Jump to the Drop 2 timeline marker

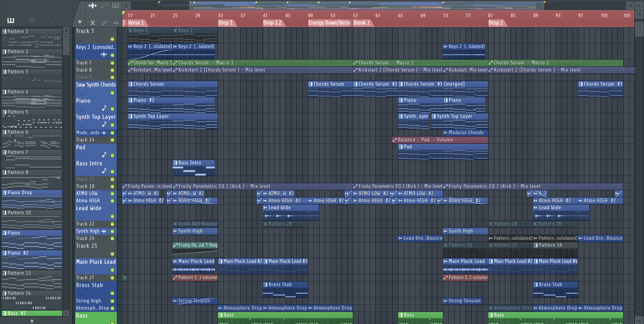pos(496,23)
